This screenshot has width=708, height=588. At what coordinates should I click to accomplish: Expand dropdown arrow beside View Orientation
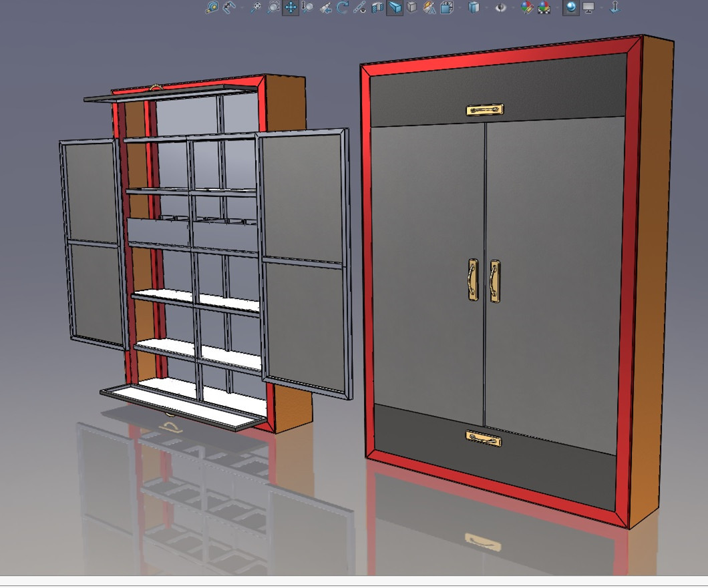tap(460, 7)
